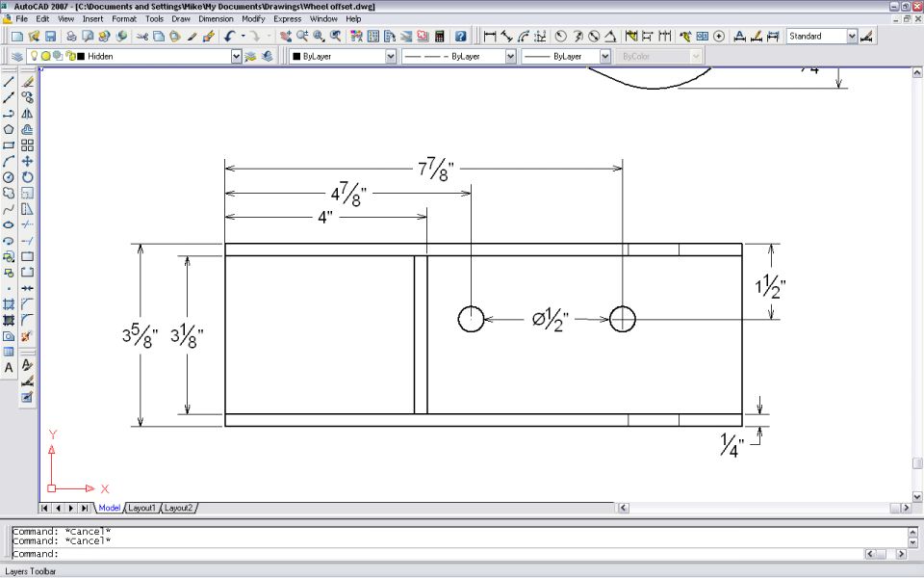Open the Modify menu
The image size is (924, 578).
pos(253,19)
